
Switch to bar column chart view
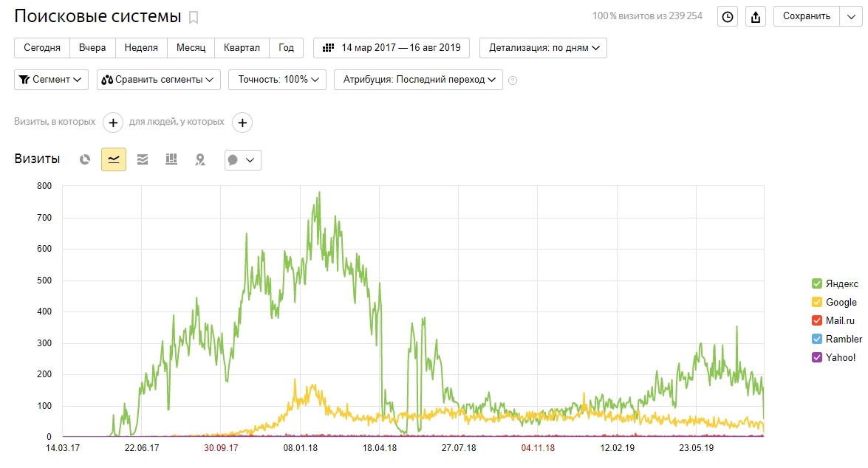click(171, 159)
